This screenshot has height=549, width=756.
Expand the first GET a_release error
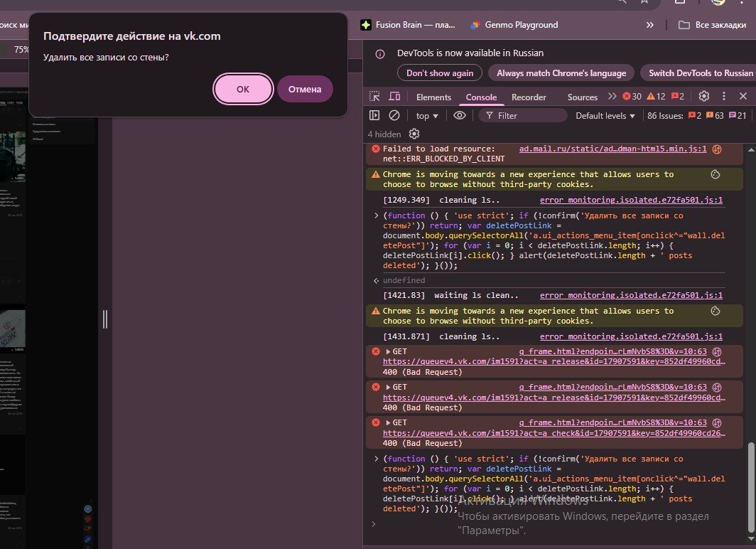(388, 352)
